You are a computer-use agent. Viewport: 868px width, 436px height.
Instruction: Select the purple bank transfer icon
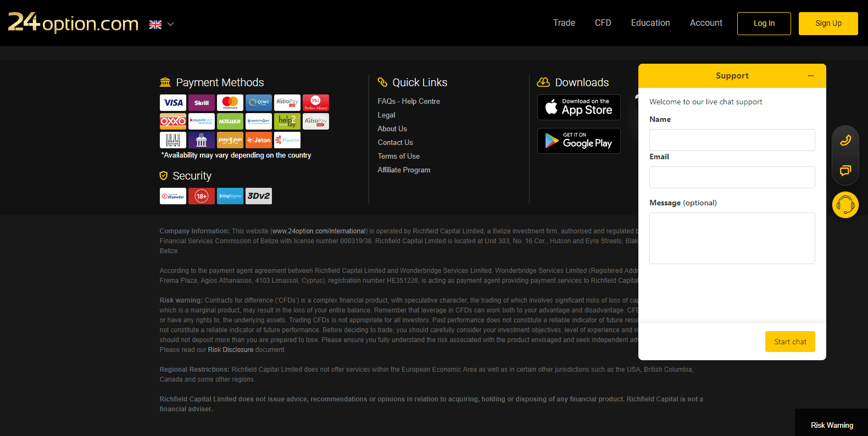[x=202, y=140]
